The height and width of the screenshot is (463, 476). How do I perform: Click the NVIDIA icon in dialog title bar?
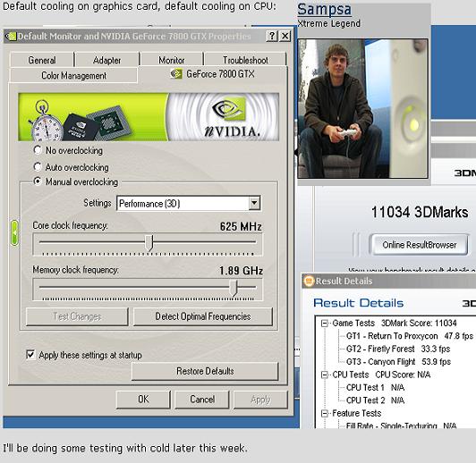coord(11,37)
